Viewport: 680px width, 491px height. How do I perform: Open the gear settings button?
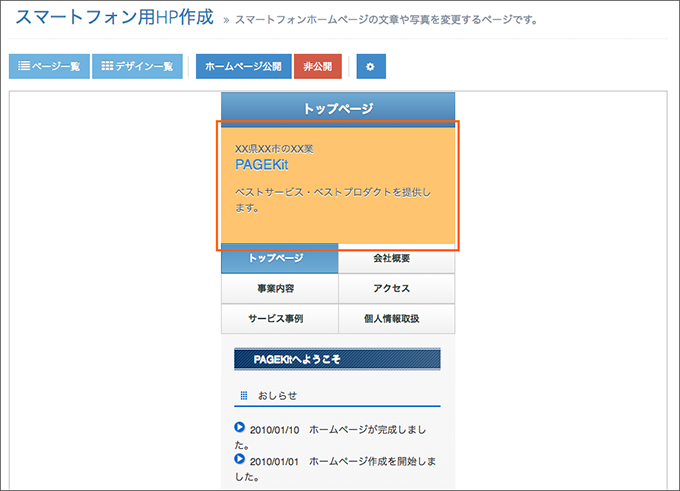click(x=371, y=66)
